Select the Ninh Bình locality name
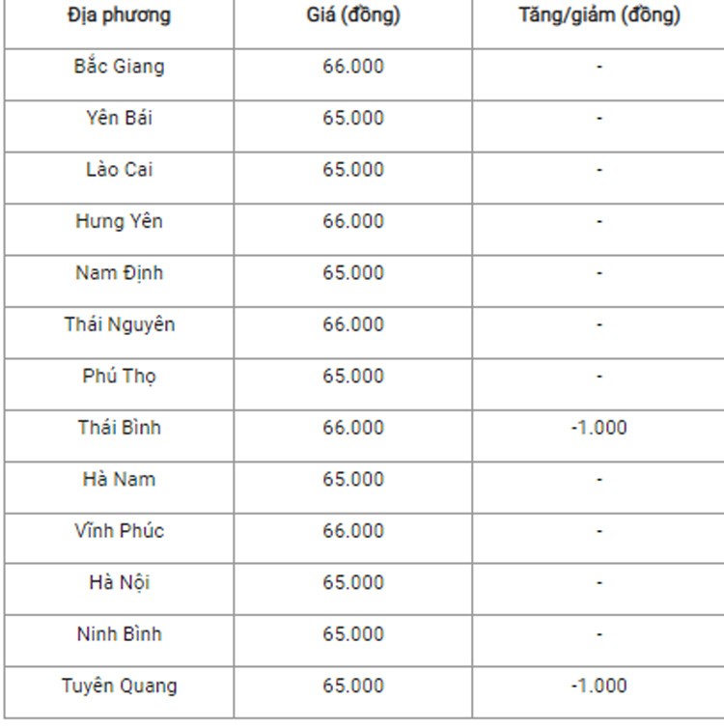 pyautogui.click(x=119, y=634)
